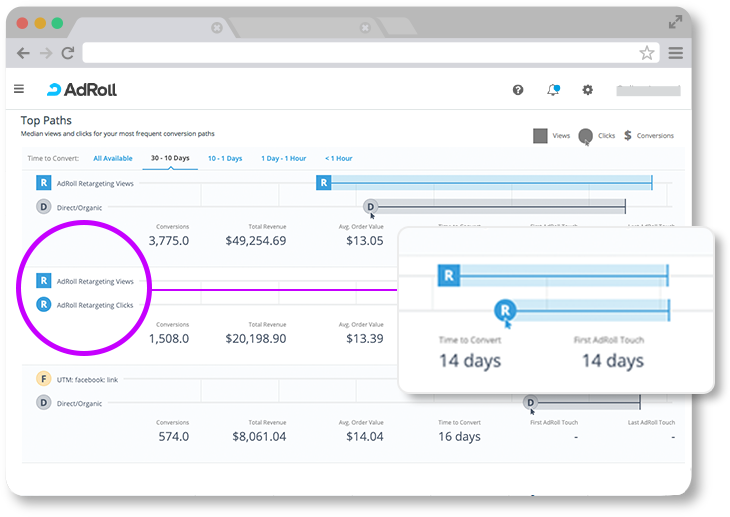This screenshot has width=730, height=517.
Task: Click the 3,775.0 conversions value
Action: (169, 241)
